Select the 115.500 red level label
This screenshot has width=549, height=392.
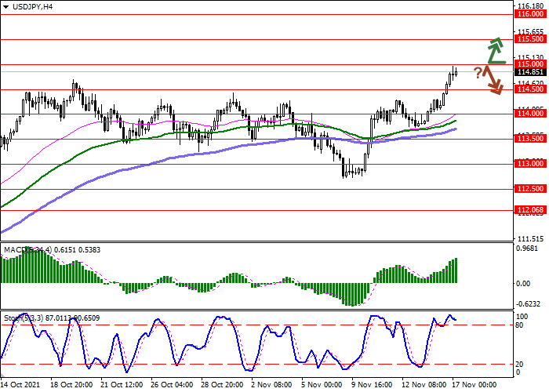pyautogui.click(x=530, y=39)
